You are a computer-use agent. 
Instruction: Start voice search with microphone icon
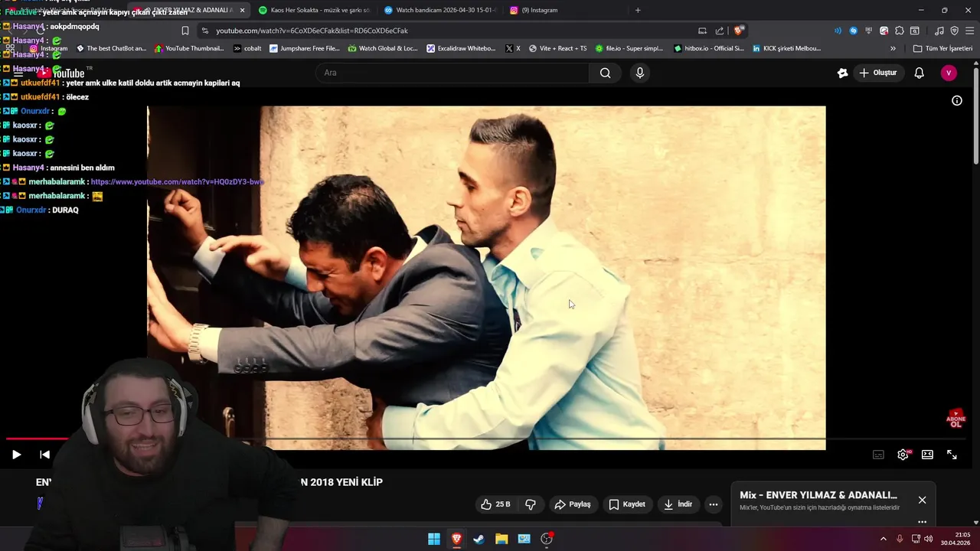640,73
